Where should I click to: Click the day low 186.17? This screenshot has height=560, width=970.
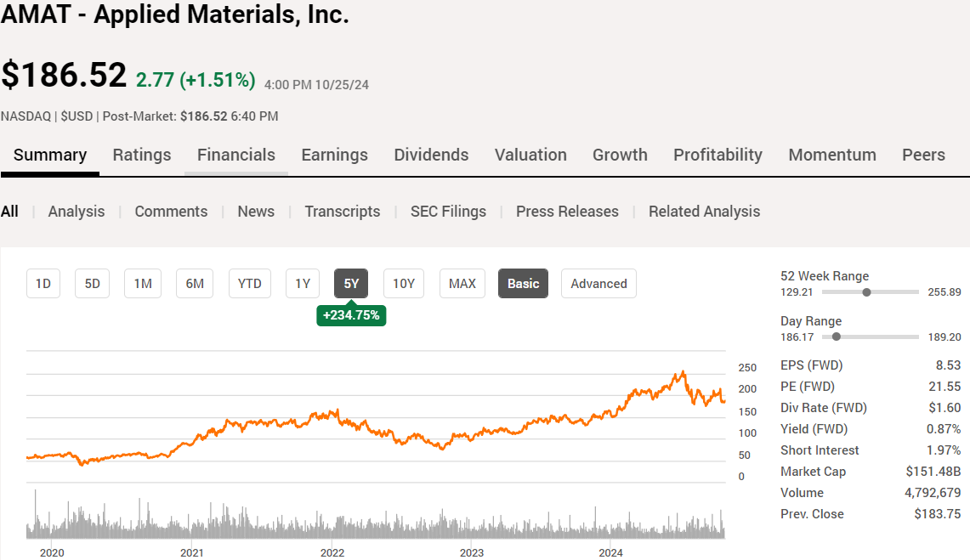pyautogui.click(x=797, y=337)
